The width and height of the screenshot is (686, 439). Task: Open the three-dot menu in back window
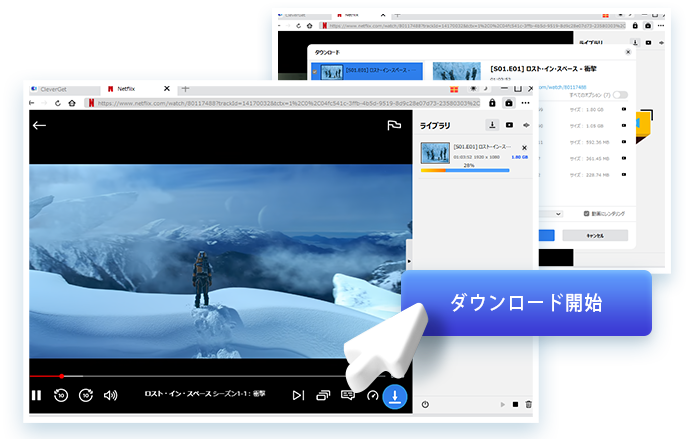pyautogui.click(x=661, y=26)
